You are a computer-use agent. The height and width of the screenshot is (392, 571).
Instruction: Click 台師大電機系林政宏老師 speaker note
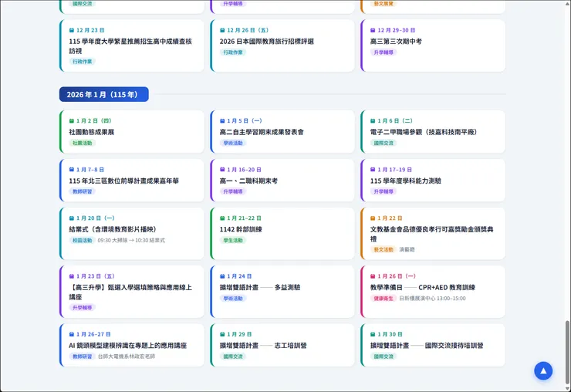pyautogui.click(x=127, y=357)
